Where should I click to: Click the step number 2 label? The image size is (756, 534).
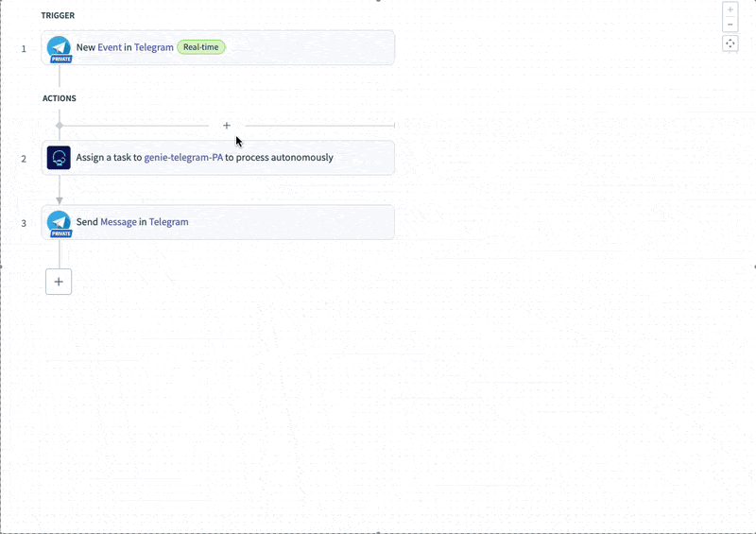(x=24, y=159)
